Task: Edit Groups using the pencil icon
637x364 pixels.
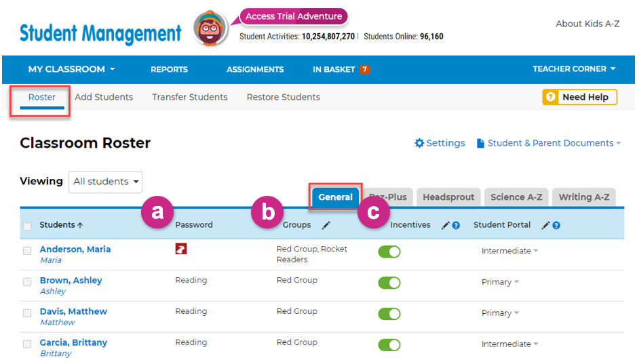Action: [x=326, y=225]
